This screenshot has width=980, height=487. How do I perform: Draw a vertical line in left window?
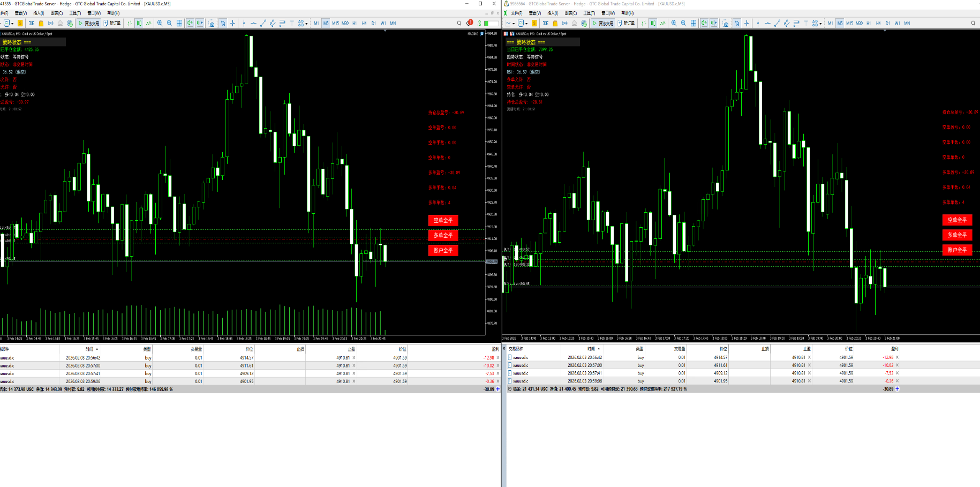(x=244, y=23)
